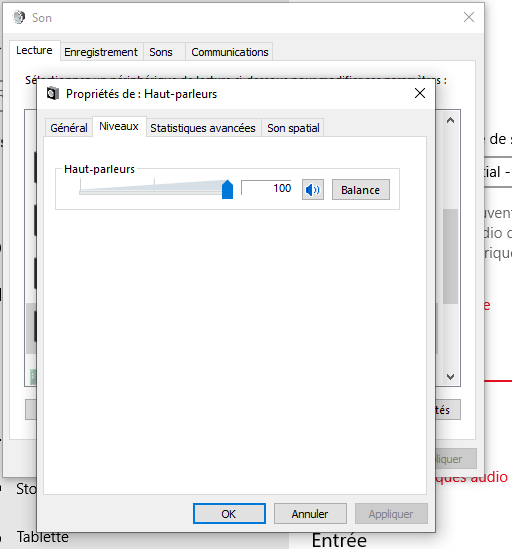
Task: Switch to the Général tab
Action: click(69, 128)
